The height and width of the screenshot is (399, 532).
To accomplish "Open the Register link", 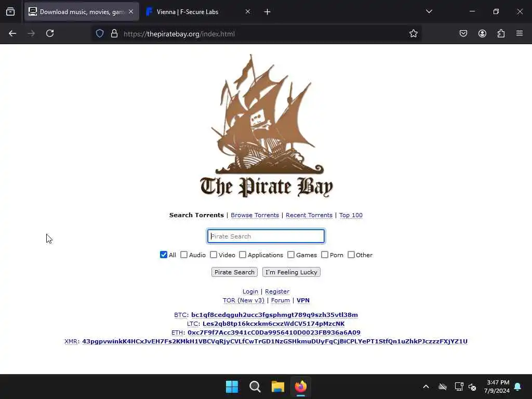I will coord(277,291).
